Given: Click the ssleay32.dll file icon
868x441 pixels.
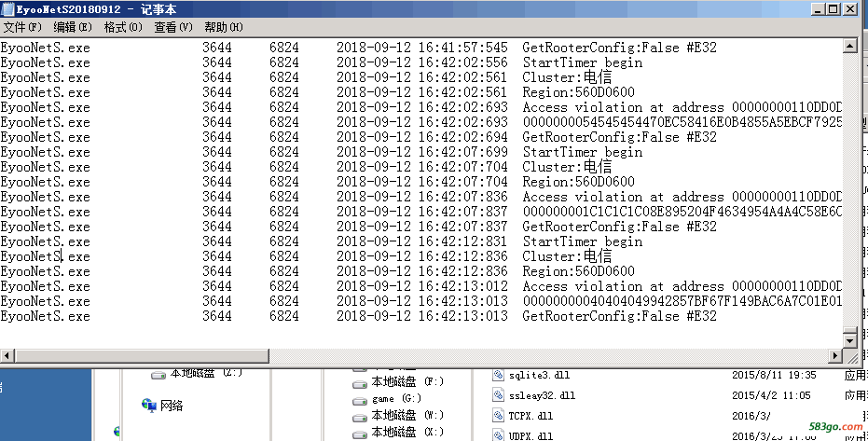Looking at the screenshot, I should click(498, 395).
